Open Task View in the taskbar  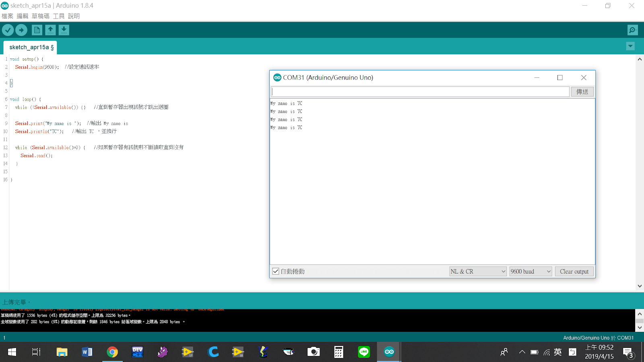pos(36,352)
